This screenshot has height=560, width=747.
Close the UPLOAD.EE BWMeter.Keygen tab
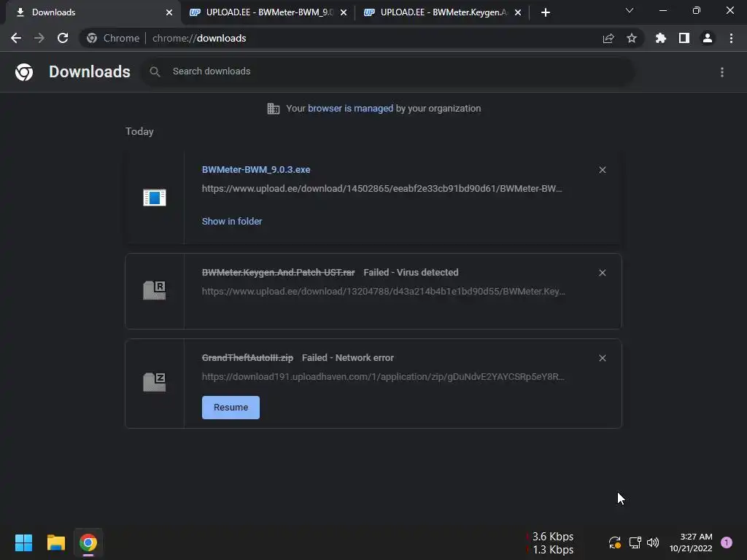tap(518, 12)
